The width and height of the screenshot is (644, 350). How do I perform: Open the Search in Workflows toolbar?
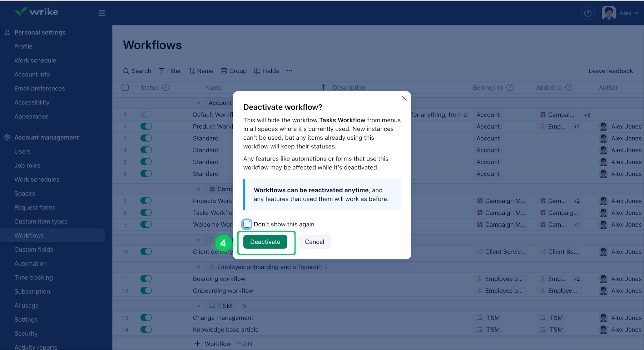point(137,71)
